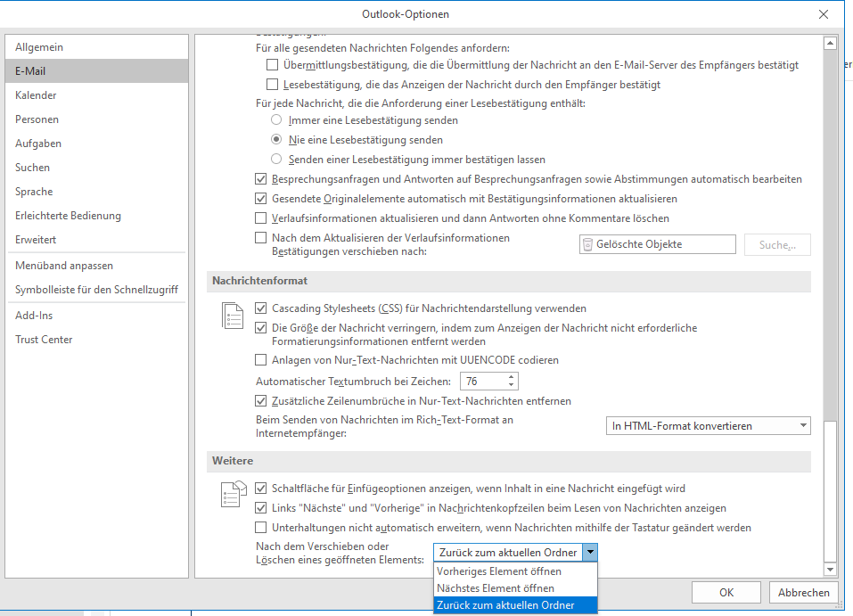Uncheck Gesendete Originalelemente automatisch aktualisieren
This screenshot has height=616, width=853.
(261, 199)
